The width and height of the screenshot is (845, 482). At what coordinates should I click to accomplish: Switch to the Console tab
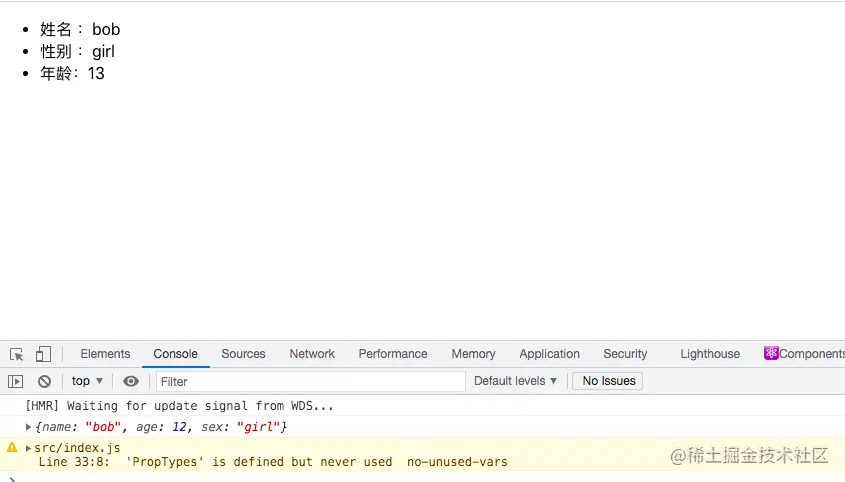coord(176,354)
